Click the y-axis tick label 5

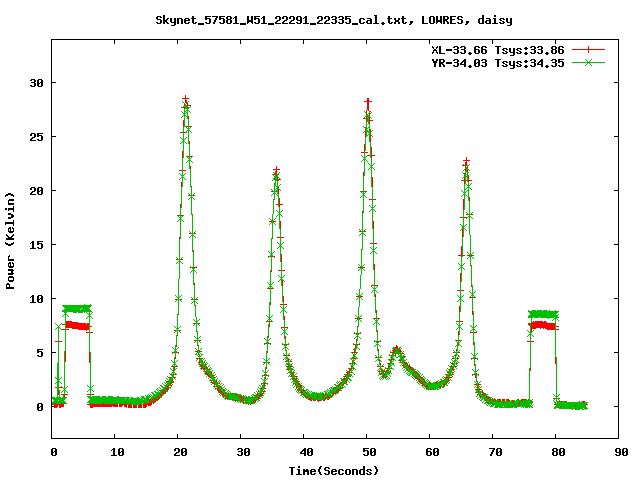pos(40,353)
